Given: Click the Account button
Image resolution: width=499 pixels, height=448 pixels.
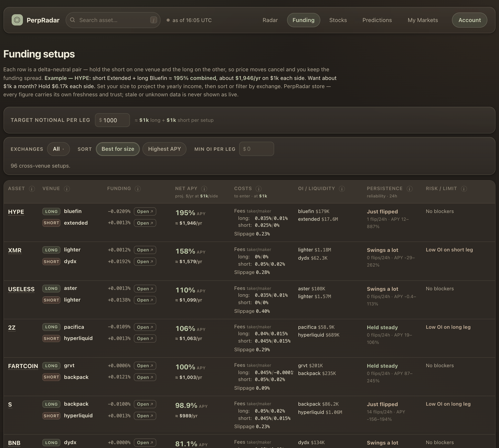Looking at the screenshot, I should coord(469,20).
